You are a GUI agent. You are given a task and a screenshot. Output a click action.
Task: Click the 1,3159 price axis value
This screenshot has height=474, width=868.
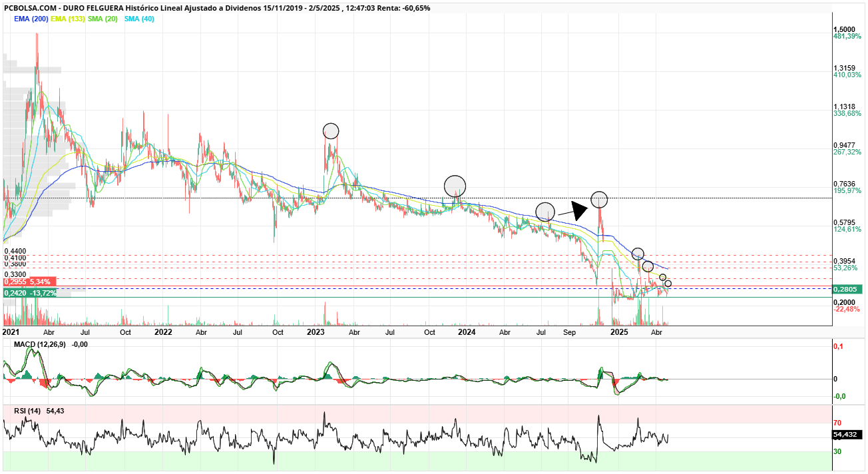(x=845, y=68)
